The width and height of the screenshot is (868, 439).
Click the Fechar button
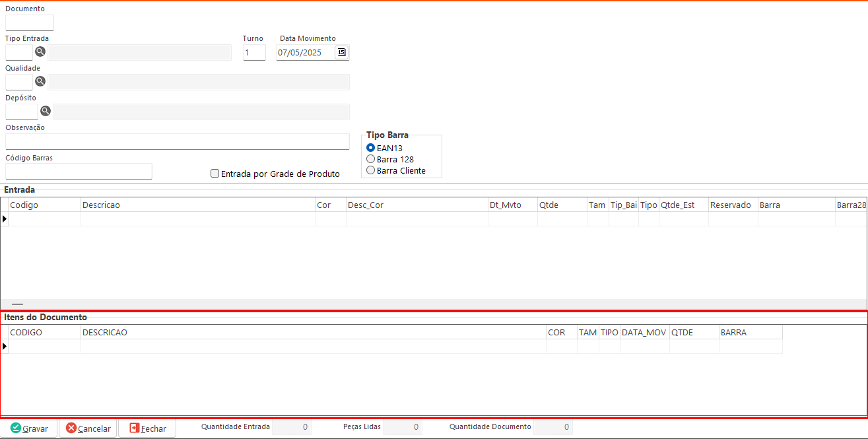[147, 428]
